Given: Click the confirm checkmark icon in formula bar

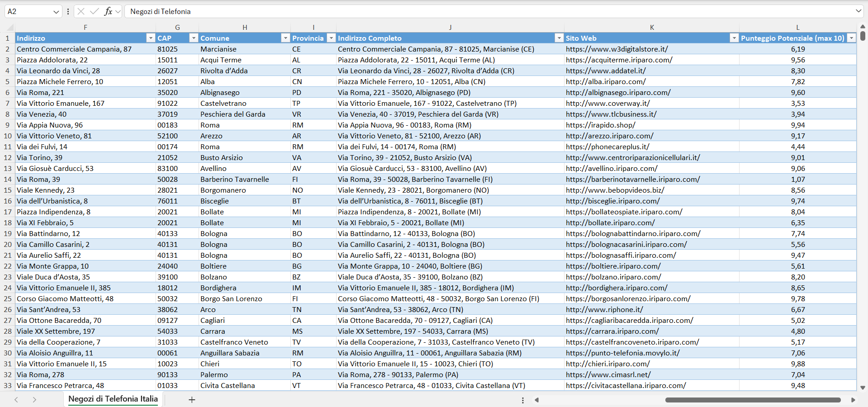Looking at the screenshot, I should [95, 11].
